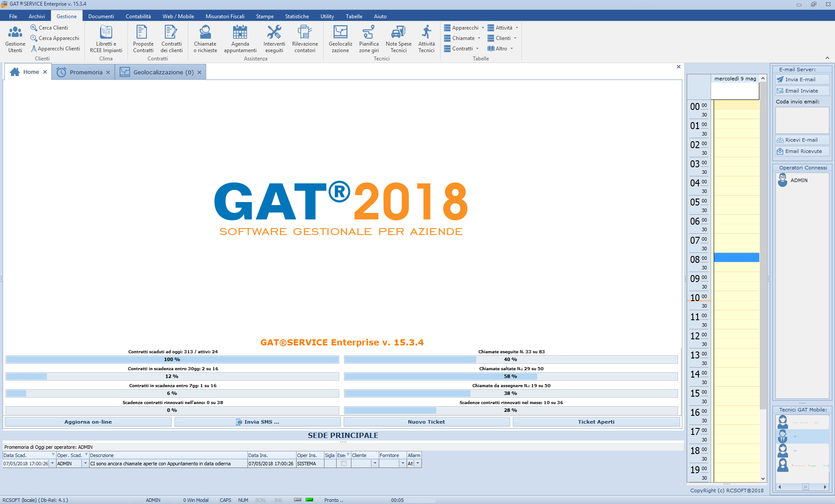The height and width of the screenshot is (504, 835).
Task: Open Interventi eseguiti tools icon
Action: 274,39
